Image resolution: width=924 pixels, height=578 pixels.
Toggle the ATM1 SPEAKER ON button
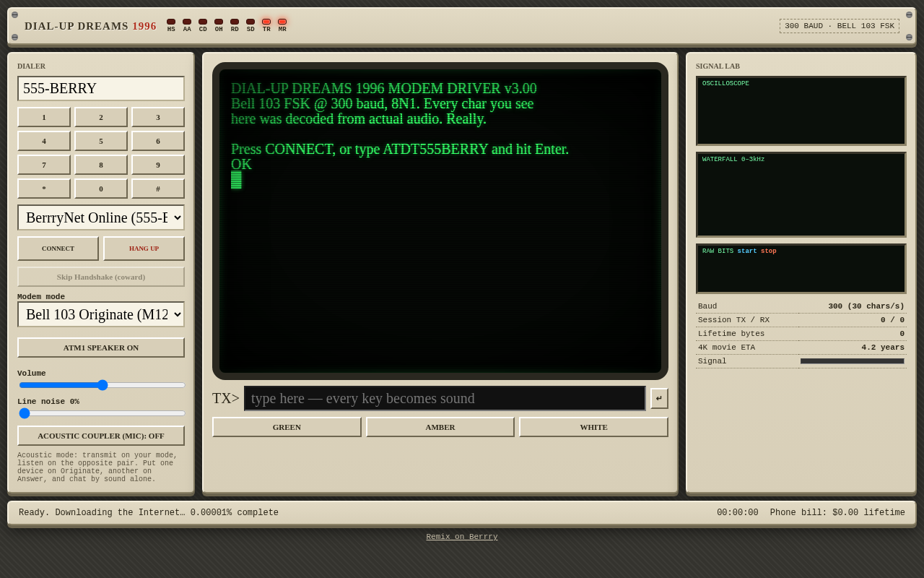[x=101, y=348]
